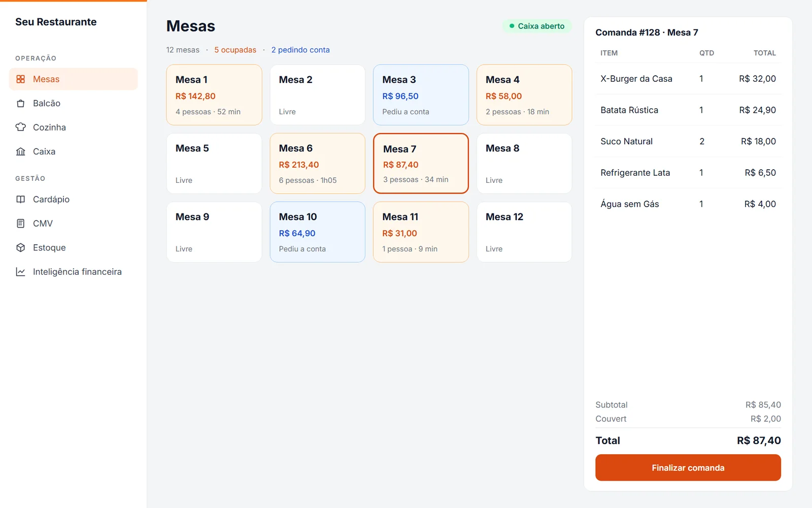Click the Batata Rústica item row

pyautogui.click(x=688, y=110)
